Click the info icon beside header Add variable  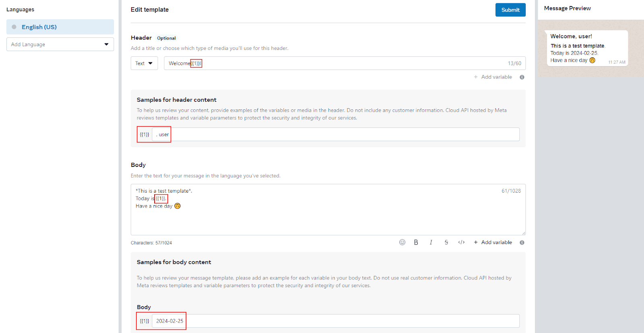click(x=522, y=77)
